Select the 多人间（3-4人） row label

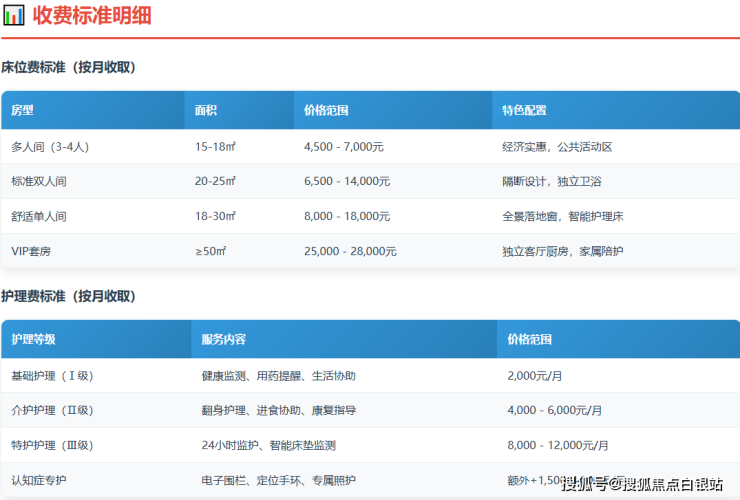50,146
